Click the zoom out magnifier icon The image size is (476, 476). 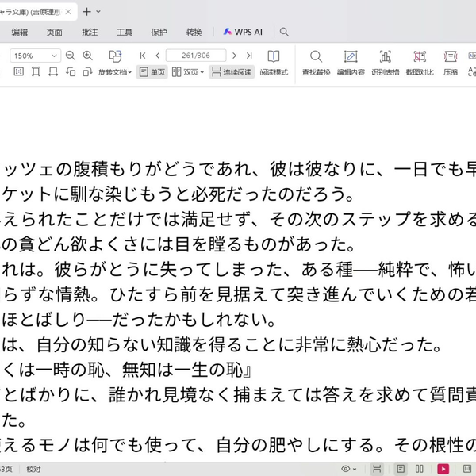[x=71, y=56]
